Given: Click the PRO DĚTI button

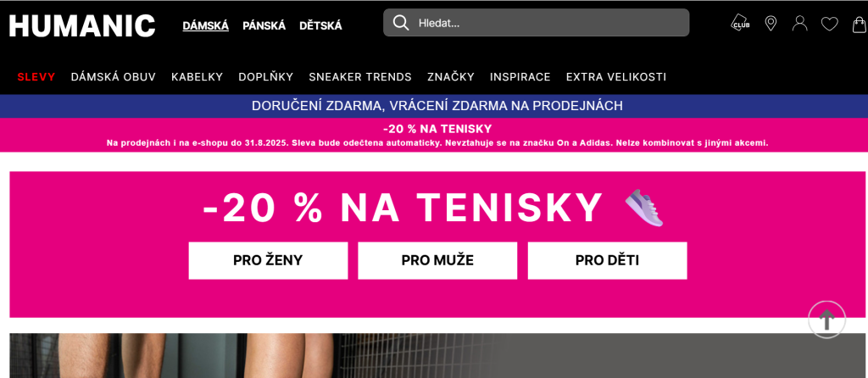Looking at the screenshot, I should pos(607,260).
